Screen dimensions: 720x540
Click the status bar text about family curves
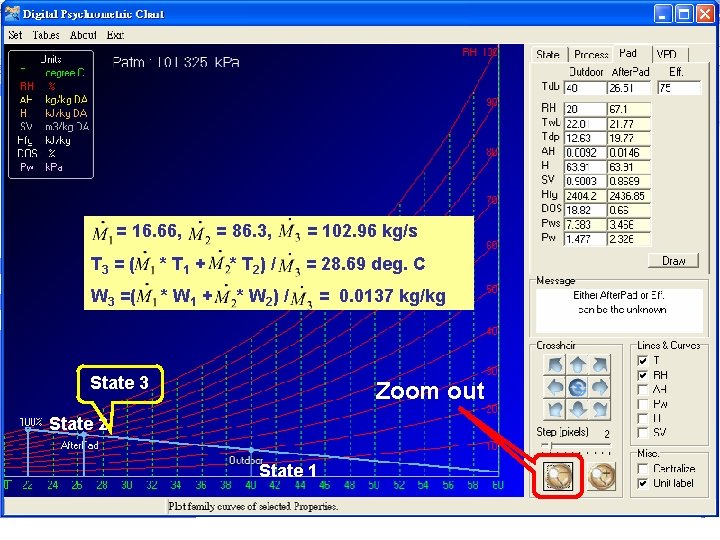(253, 506)
